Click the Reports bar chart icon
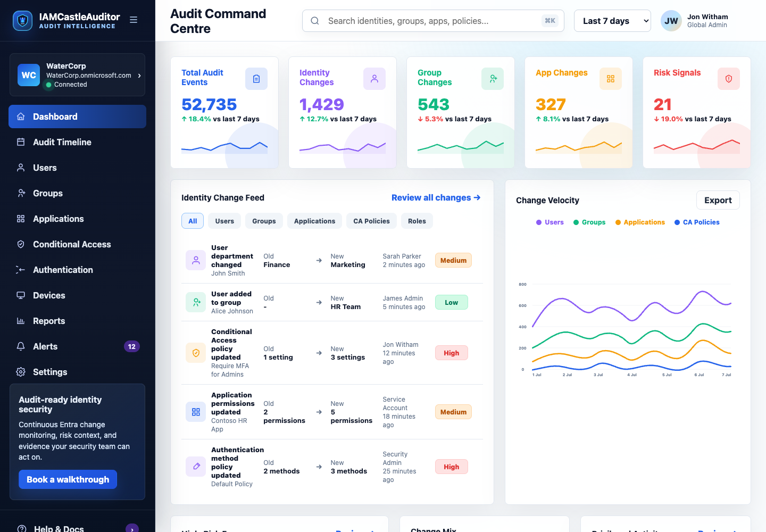Viewport: 766px width, 532px height. pos(21,321)
